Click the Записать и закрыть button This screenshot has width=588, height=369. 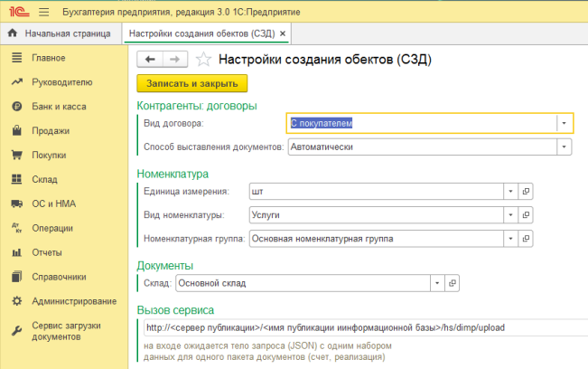192,83
